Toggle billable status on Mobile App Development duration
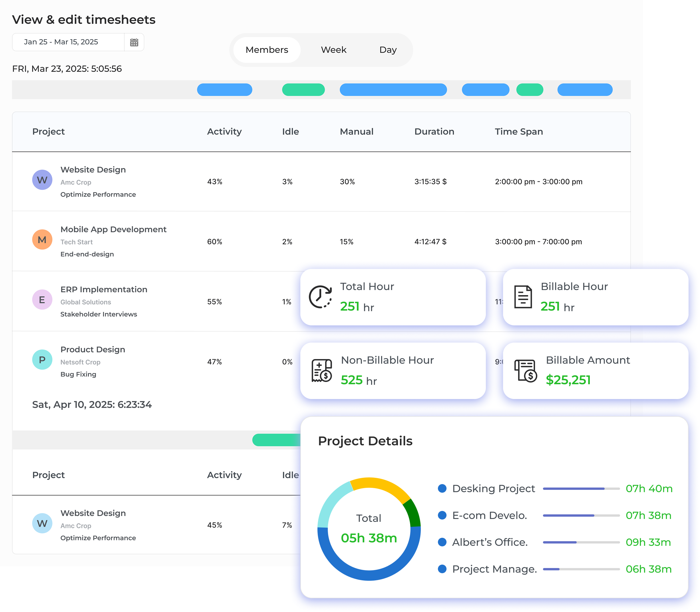 point(444,241)
